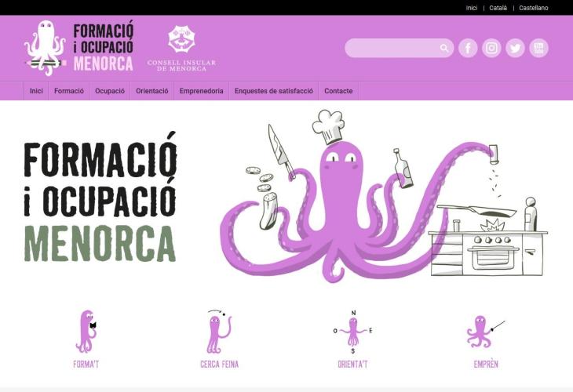The image size is (573, 392).
Task: Open Enquestes de satisfacció menu item
Action: pos(274,91)
